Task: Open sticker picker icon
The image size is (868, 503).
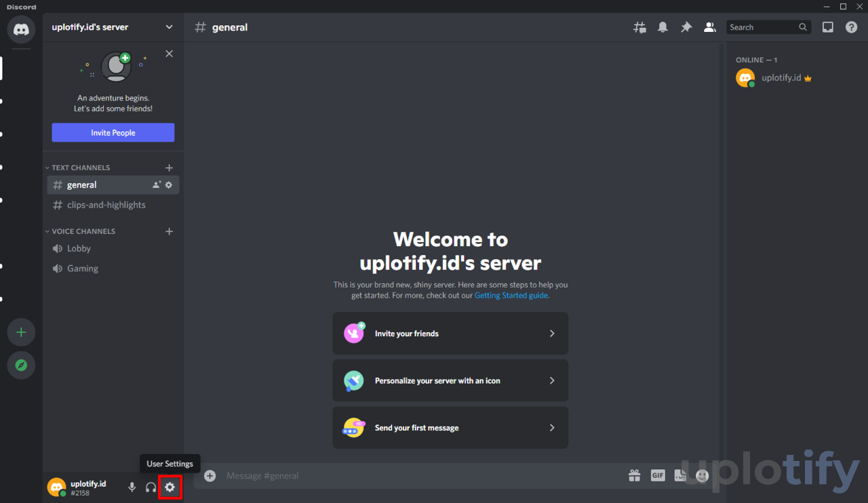Action: pos(680,476)
